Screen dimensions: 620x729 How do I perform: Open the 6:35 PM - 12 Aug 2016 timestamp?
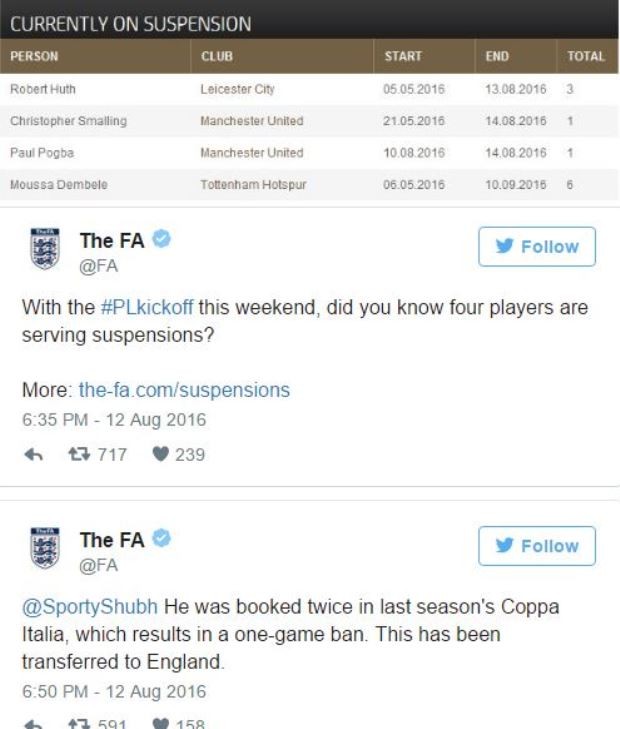coord(114,420)
